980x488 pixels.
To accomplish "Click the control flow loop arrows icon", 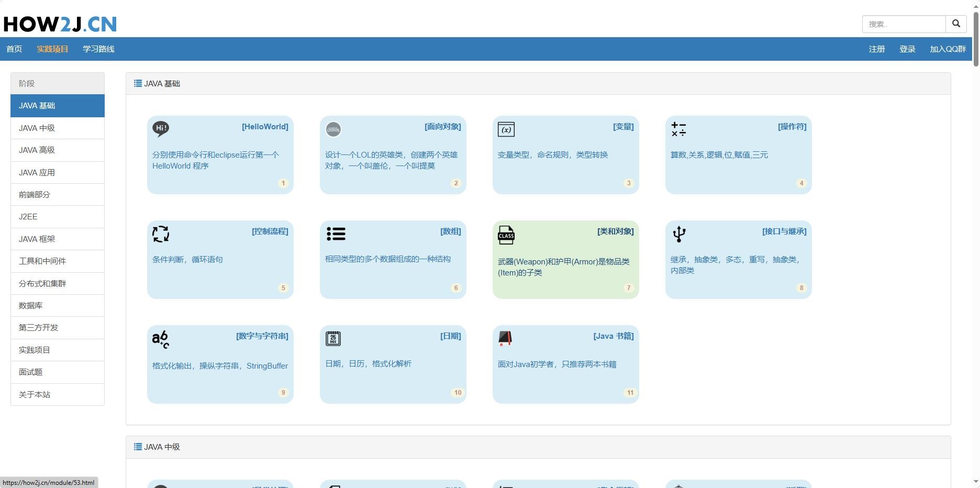I will 161,234.
